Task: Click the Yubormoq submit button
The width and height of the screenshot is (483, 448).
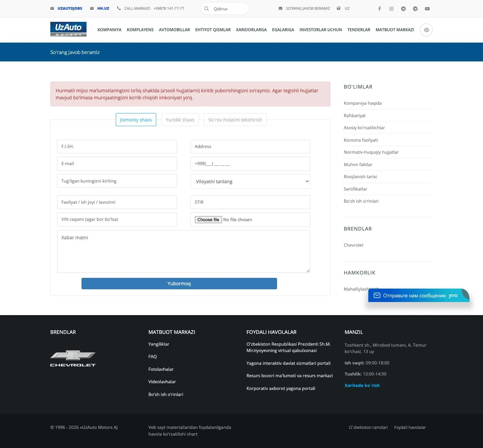Action: 179,284
